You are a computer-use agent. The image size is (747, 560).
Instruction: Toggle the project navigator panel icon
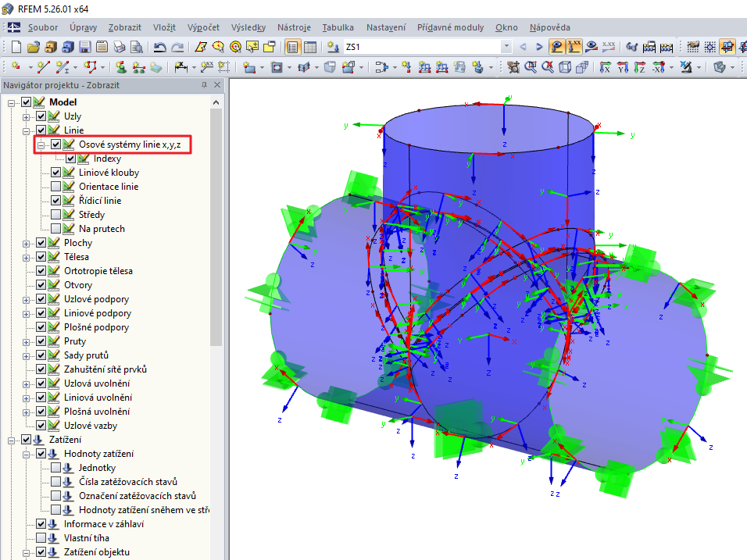click(292, 47)
